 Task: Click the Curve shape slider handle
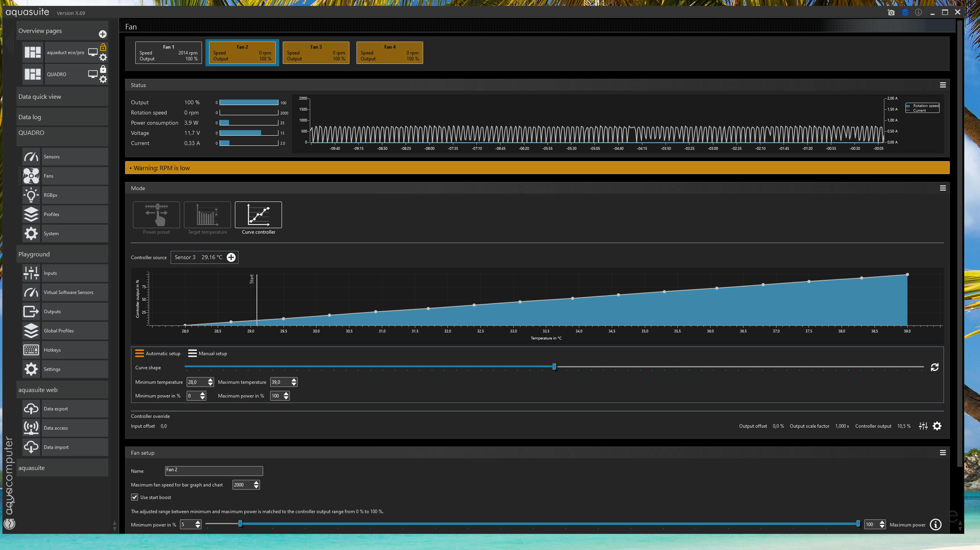coord(554,367)
